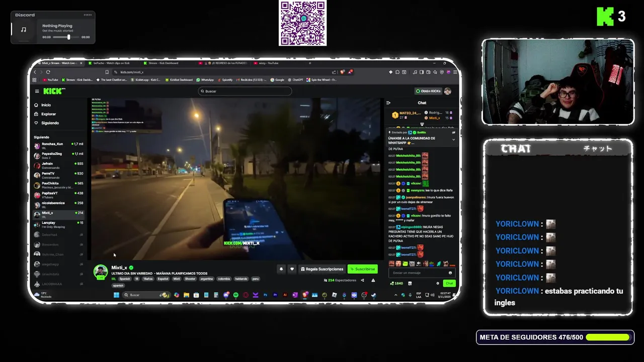Click the Buscar search field on Kick
644x362 pixels.
245,91
